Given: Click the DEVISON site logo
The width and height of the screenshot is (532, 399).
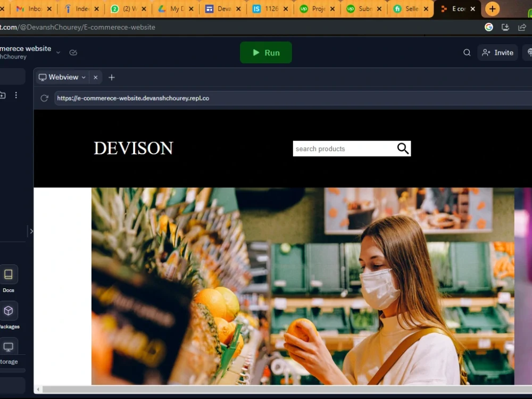Looking at the screenshot, I should point(134,148).
